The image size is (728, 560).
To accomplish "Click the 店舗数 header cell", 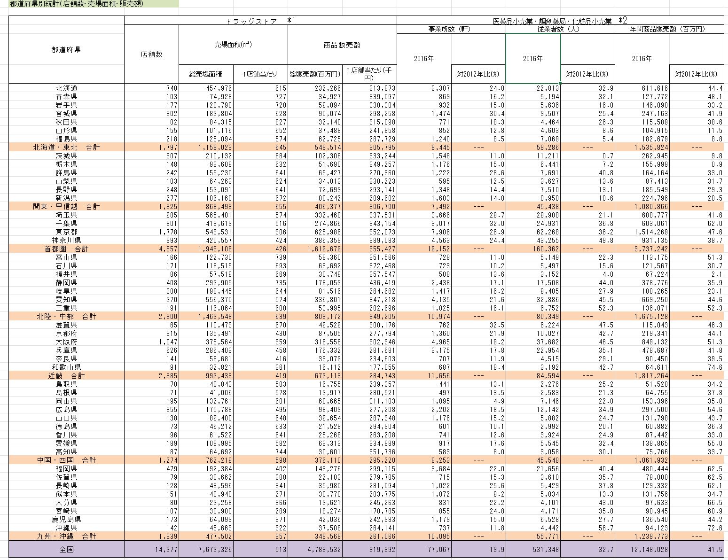I will pyautogui.click(x=151, y=54).
